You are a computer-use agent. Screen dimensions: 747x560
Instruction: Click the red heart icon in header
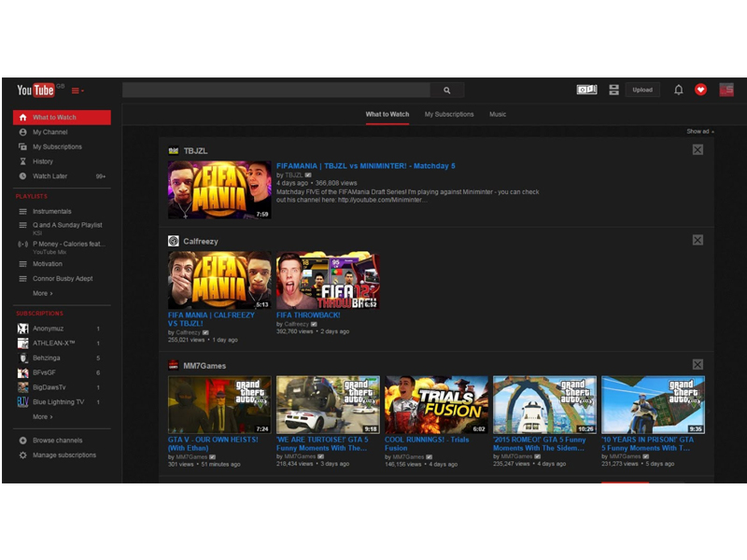(700, 91)
